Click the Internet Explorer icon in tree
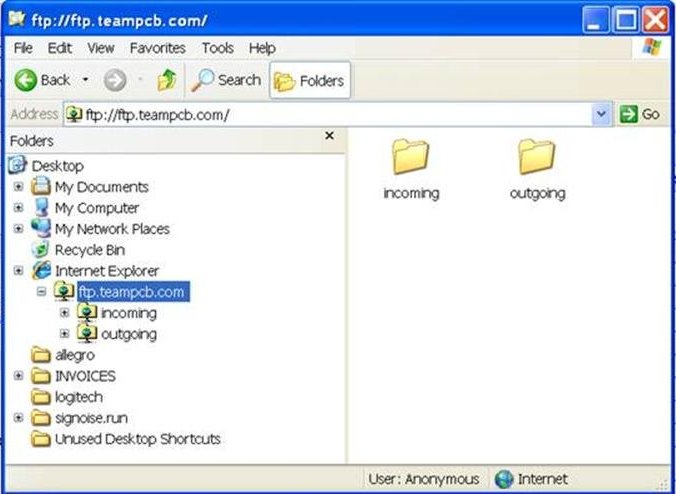 (41, 270)
